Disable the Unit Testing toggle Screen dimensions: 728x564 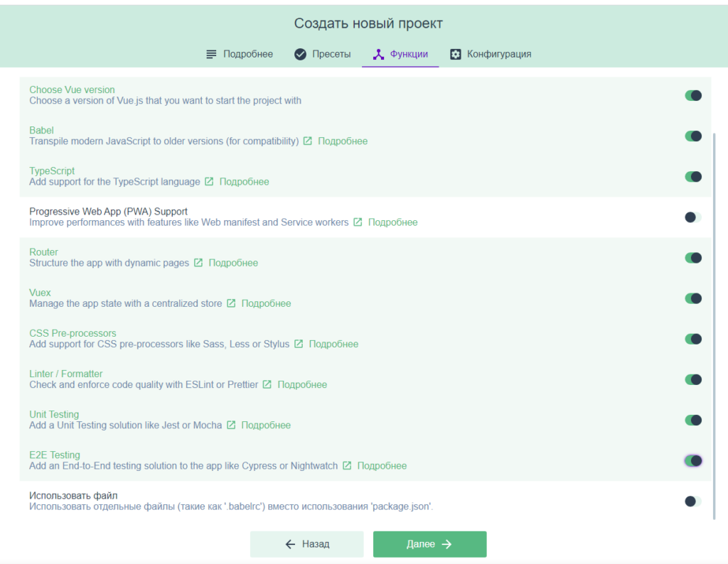pyautogui.click(x=693, y=421)
